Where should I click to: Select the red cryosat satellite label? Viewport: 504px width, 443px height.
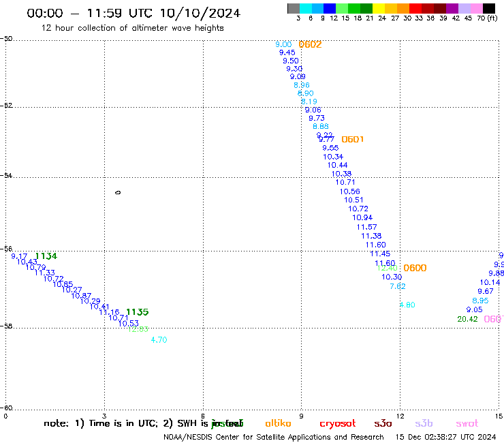click(x=338, y=424)
